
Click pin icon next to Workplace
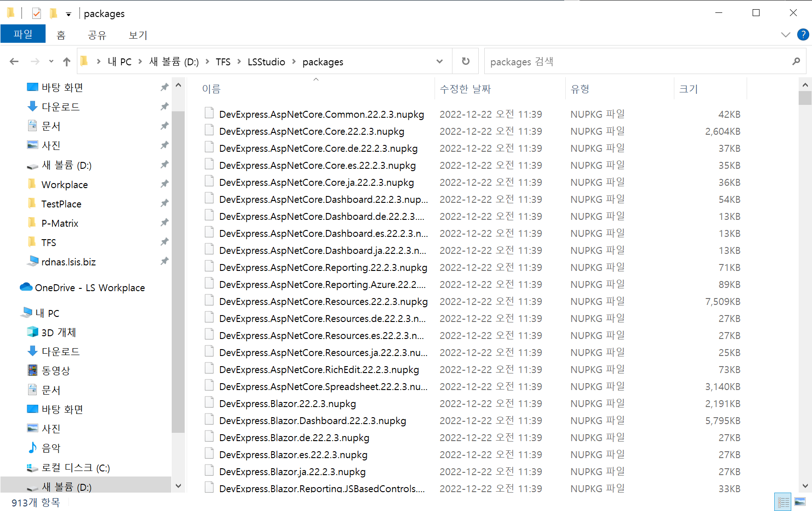(x=164, y=184)
